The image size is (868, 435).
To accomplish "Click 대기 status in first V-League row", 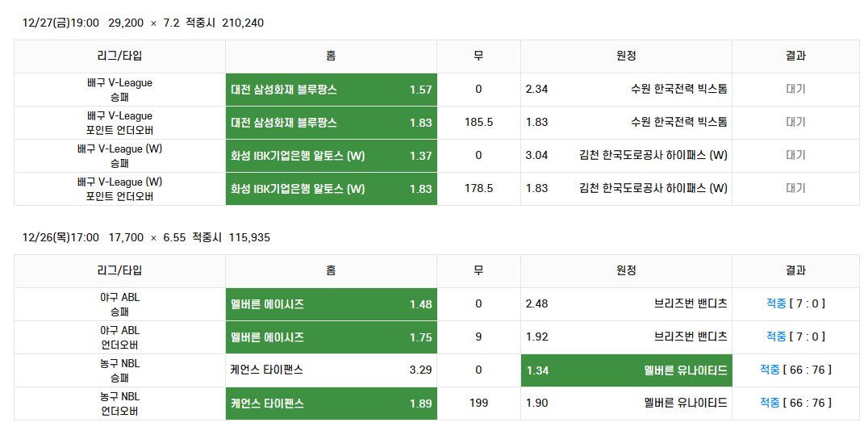I will click(795, 89).
